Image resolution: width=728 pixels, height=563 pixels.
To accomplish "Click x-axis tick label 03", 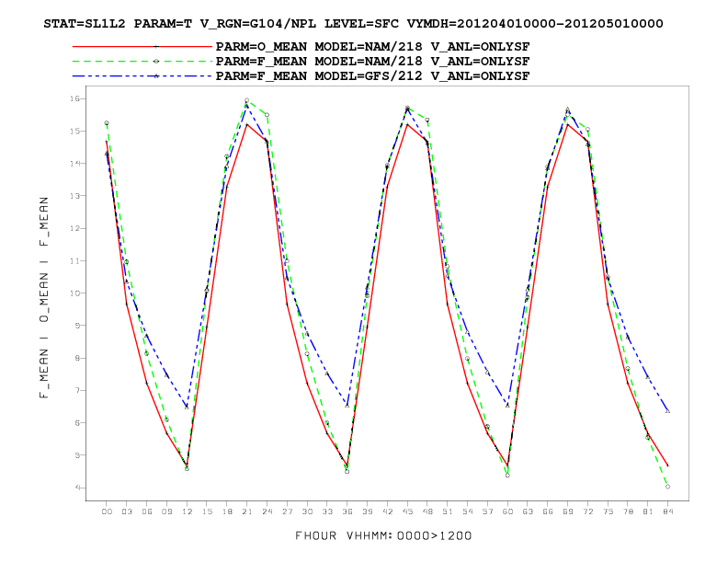I will (x=127, y=511).
